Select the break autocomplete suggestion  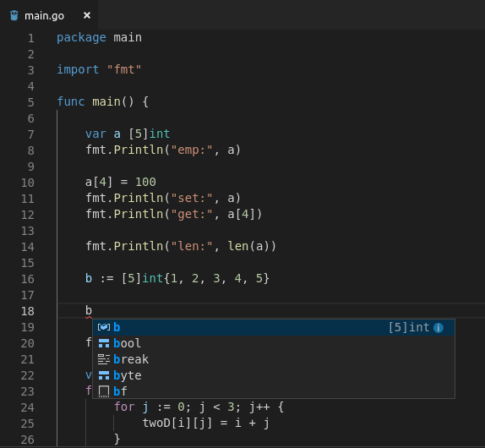(274, 359)
